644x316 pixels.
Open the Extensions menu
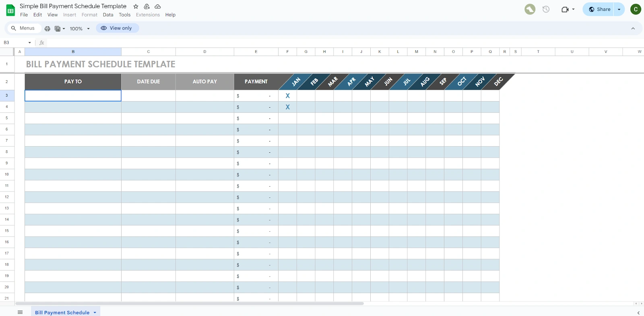[148, 15]
